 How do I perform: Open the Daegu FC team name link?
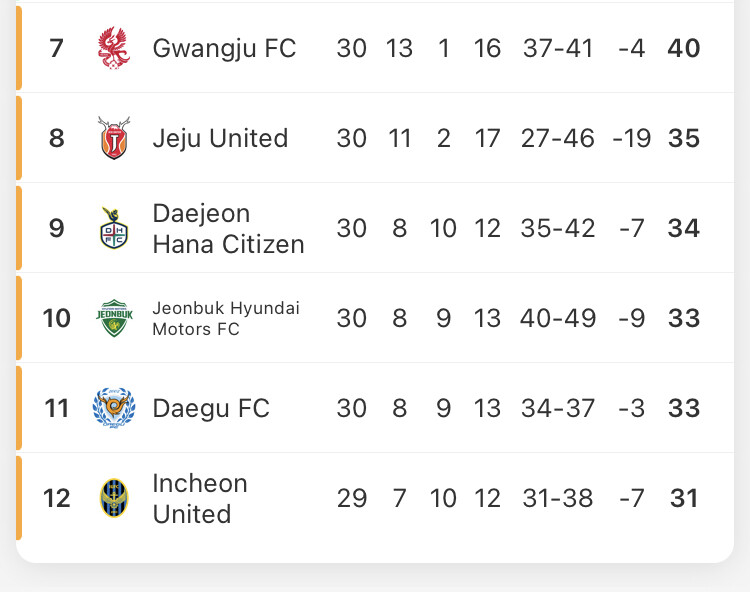click(211, 408)
